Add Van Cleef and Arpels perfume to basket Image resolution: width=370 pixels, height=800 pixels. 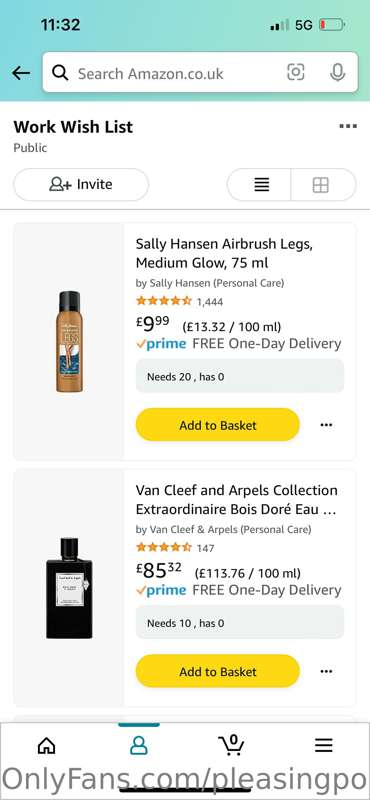pyautogui.click(x=217, y=671)
